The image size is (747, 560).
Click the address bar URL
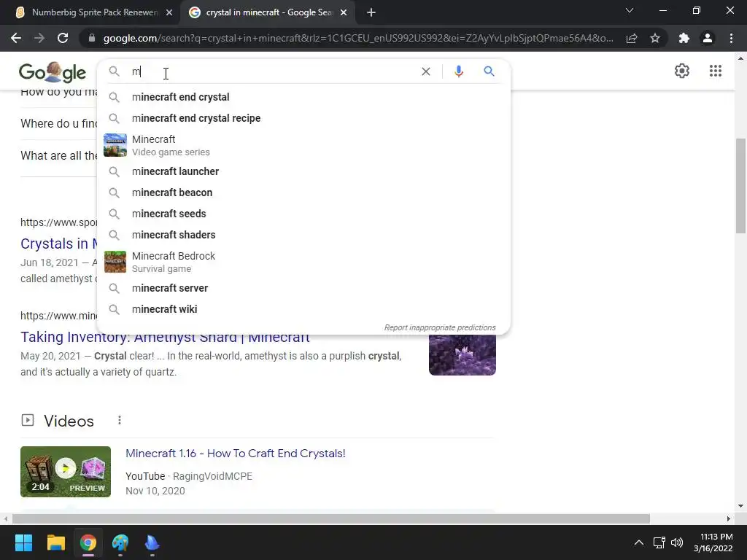pos(358,38)
